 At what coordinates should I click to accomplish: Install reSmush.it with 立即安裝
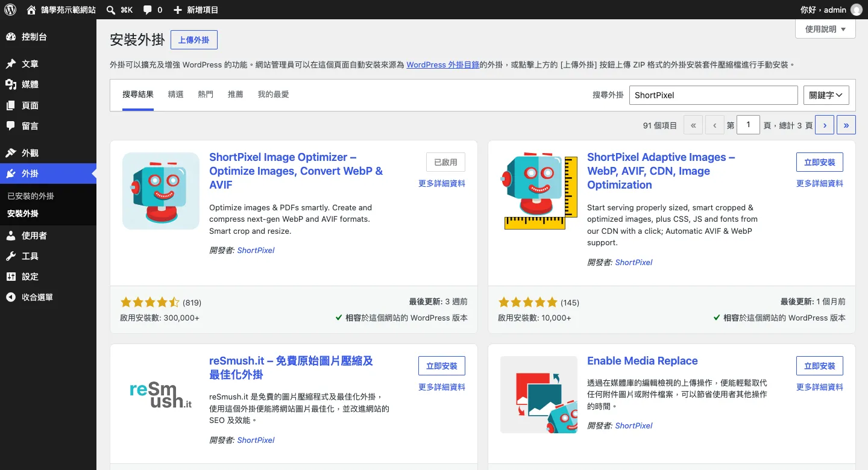tap(442, 366)
